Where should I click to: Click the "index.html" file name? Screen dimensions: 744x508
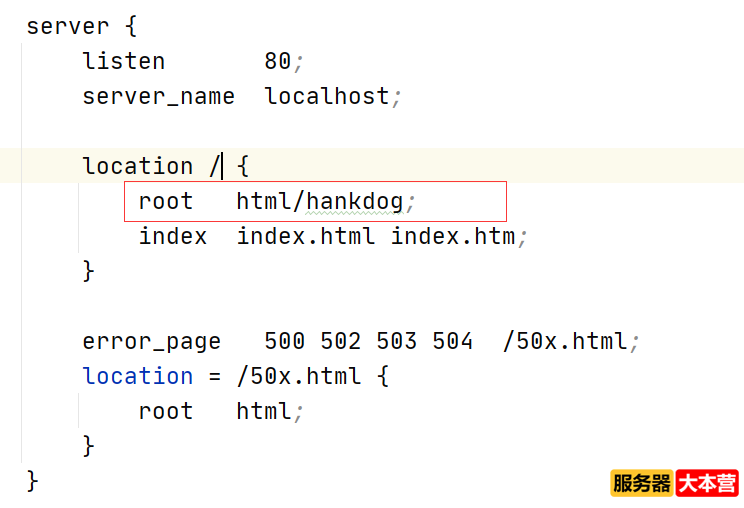click(x=305, y=237)
